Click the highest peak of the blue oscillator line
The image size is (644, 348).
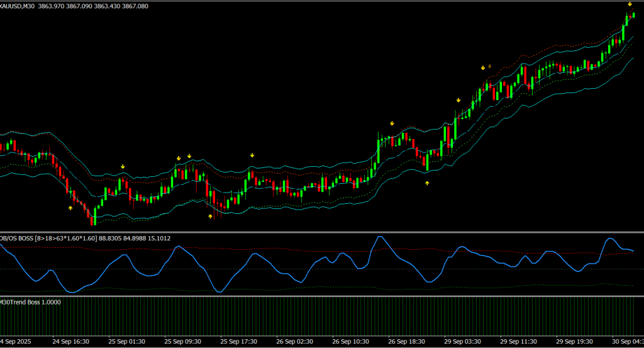pos(380,237)
